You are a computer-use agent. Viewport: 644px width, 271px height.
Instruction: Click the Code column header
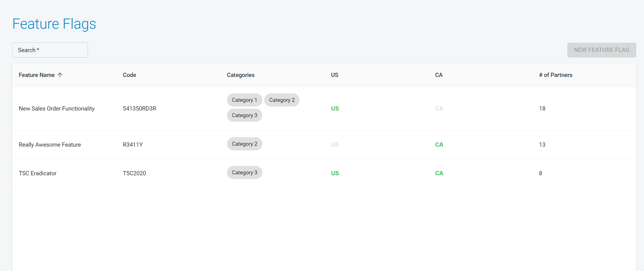pyautogui.click(x=129, y=75)
